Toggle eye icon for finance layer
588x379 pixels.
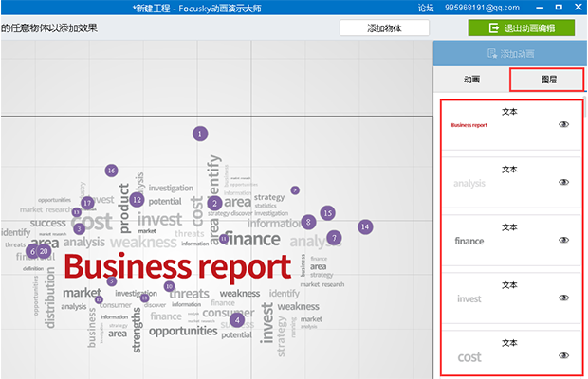[563, 240]
